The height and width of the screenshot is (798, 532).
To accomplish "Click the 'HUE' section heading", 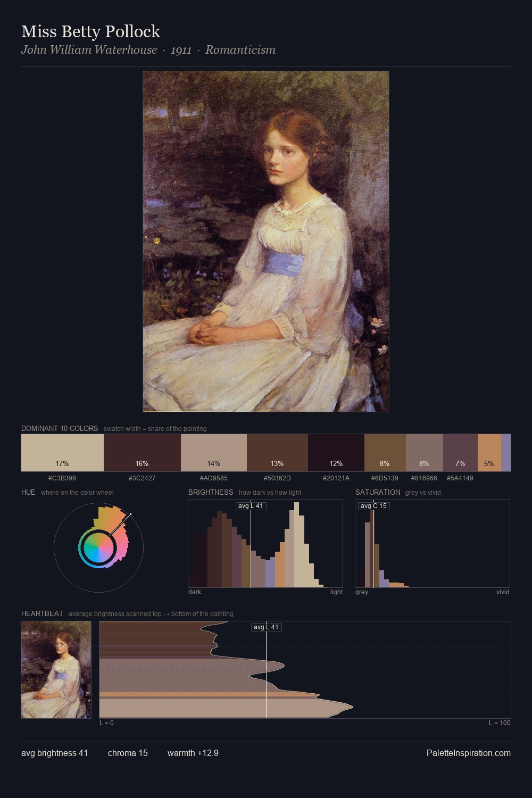I will [x=28, y=492].
